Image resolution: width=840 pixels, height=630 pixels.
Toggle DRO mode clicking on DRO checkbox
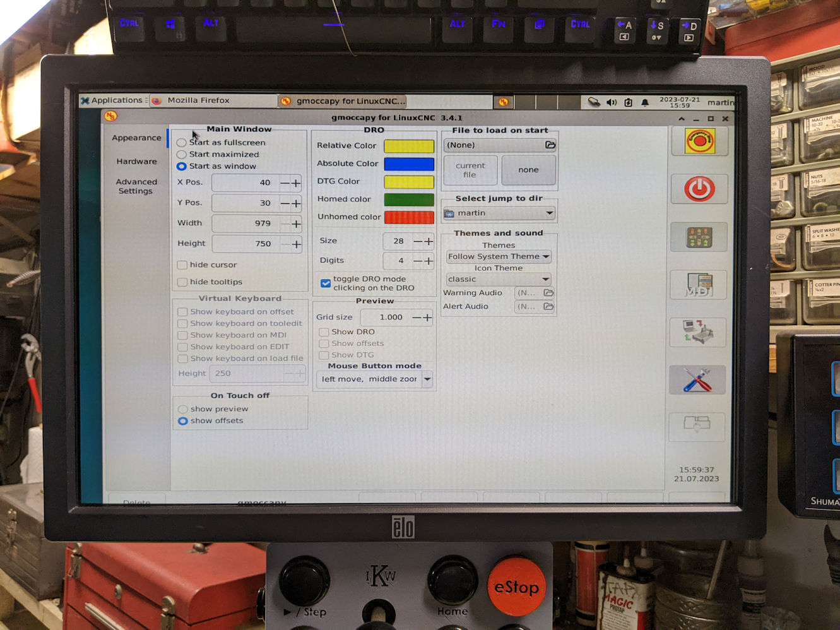[326, 283]
